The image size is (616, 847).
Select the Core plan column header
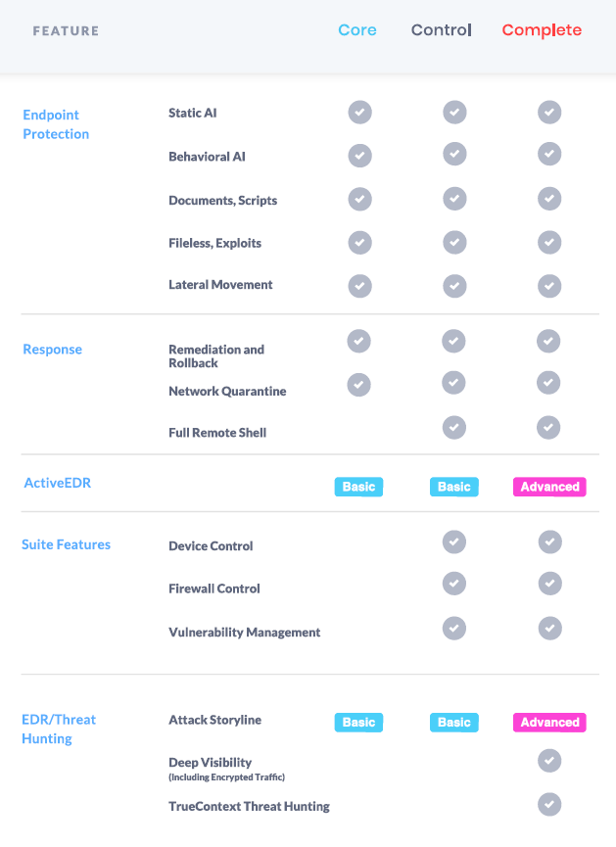(357, 30)
